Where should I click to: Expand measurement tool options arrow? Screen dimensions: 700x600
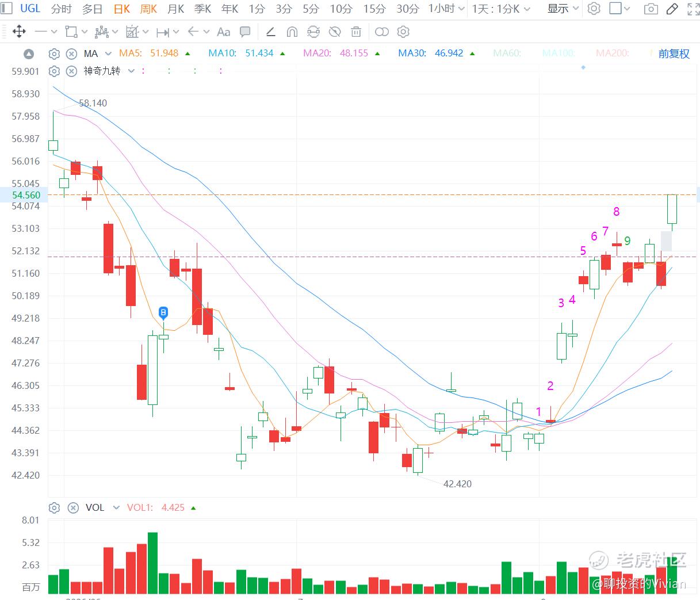176,32
